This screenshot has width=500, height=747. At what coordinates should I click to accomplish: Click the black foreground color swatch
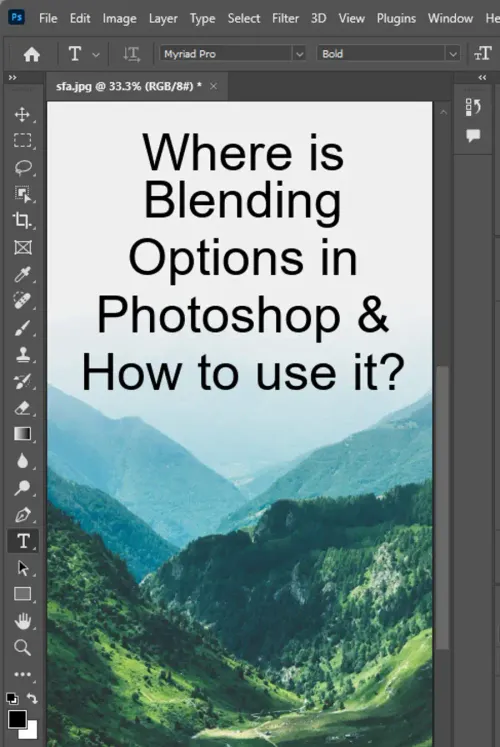(17, 719)
